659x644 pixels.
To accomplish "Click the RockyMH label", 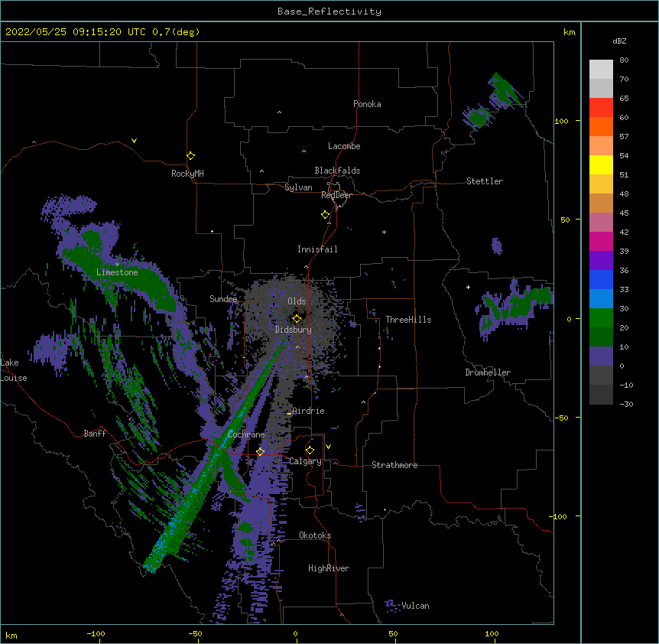I will point(187,174).
